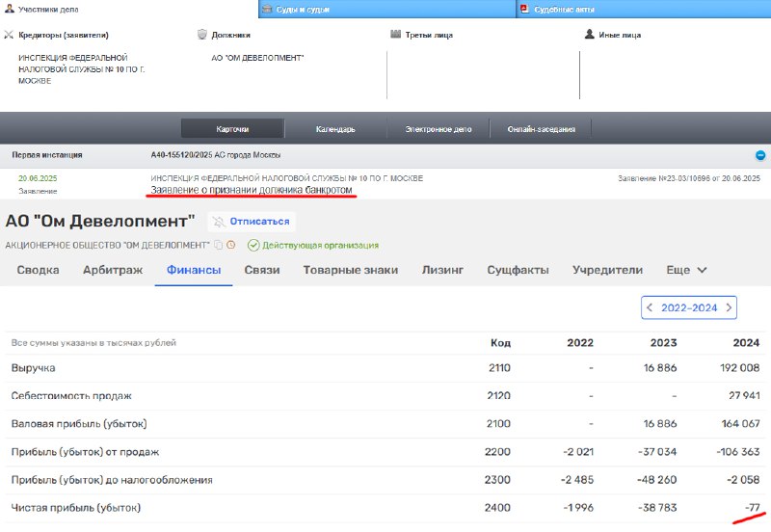771x532 pixels.
Task: Click the 2023 pre-tax value -48 260
Action: pyautogui.click(x=656, y=480)
